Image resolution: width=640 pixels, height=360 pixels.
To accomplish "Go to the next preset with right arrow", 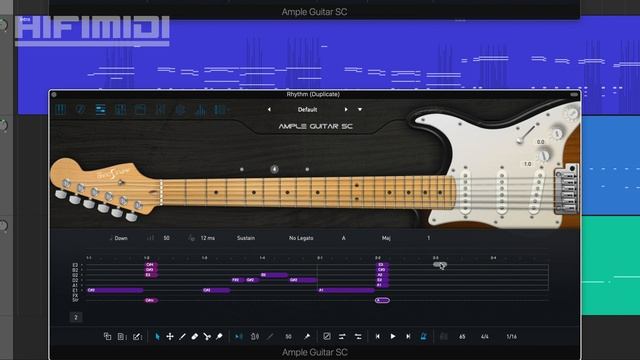I will (x=346, y=109).
